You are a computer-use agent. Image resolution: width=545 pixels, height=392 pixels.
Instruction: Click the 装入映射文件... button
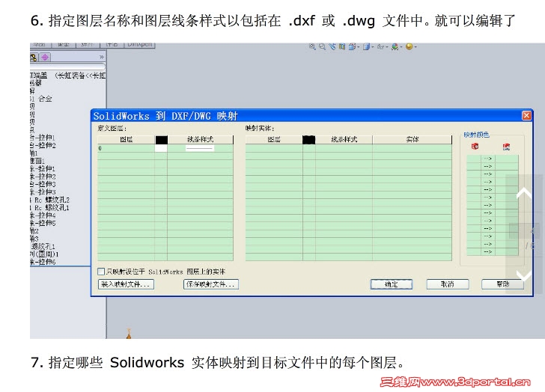coord(126,284)
